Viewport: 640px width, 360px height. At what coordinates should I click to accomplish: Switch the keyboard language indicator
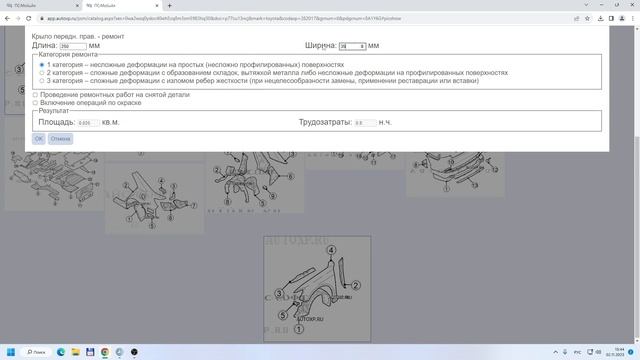click(x=577, y=352)
